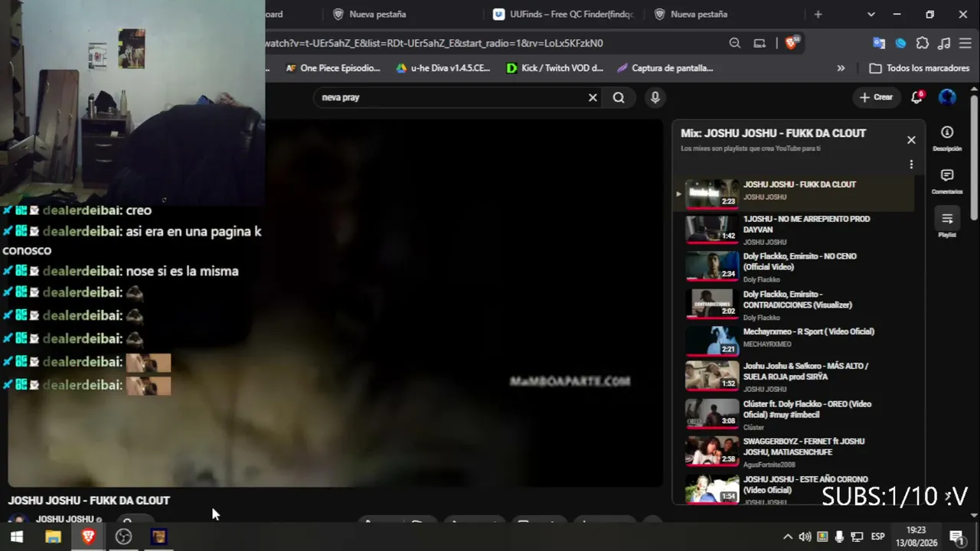Play the NO CENO (Official Video) thumbnail
Image resolution: width=980 pixels, height=551 pixels.
pyautogui.click(x=712, y=266)
